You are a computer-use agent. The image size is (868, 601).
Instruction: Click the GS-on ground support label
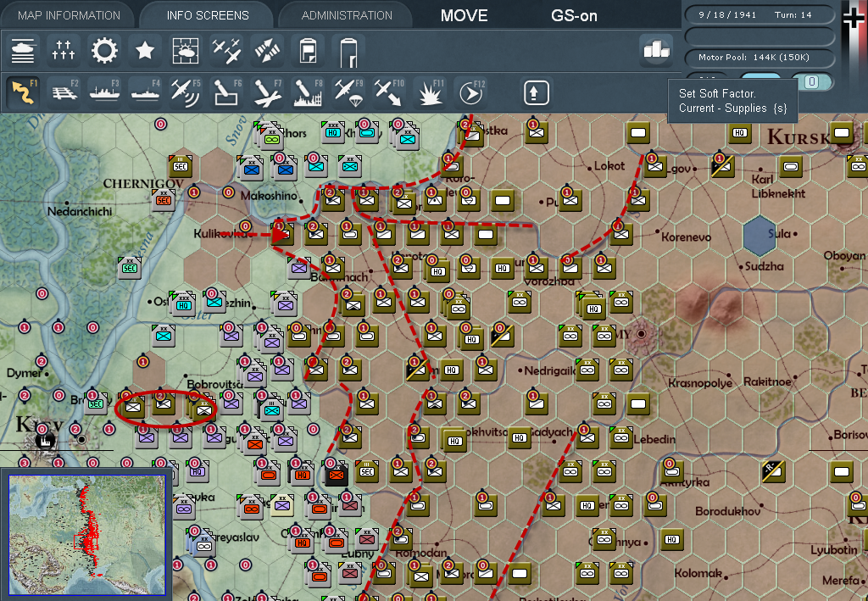tap(574, 15)
